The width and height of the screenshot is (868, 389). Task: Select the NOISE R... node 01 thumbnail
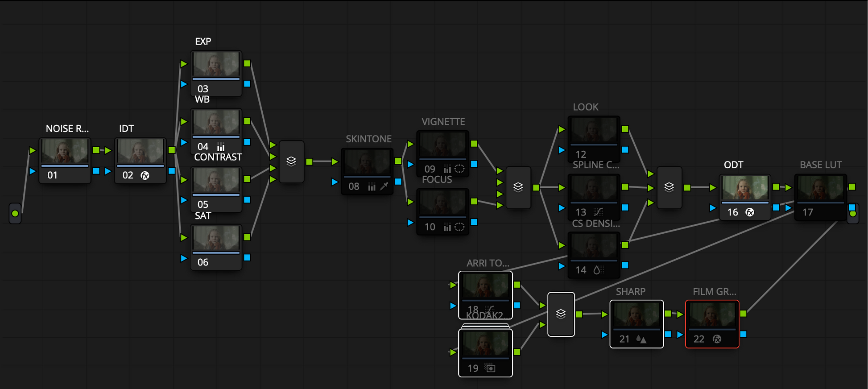coord(65,152)
